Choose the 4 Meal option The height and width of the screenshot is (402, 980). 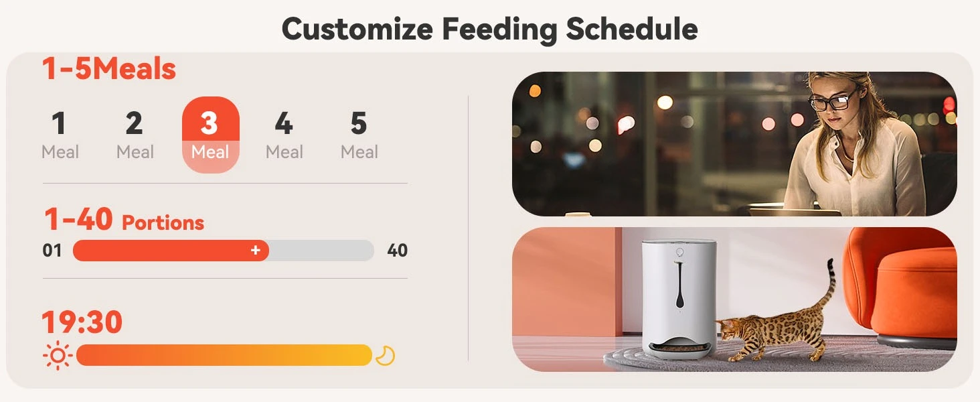284,135
